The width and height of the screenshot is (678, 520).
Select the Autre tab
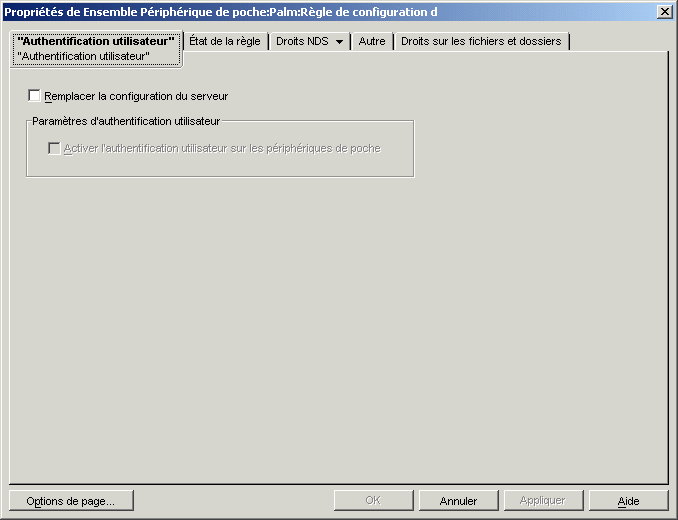(372, 41)
